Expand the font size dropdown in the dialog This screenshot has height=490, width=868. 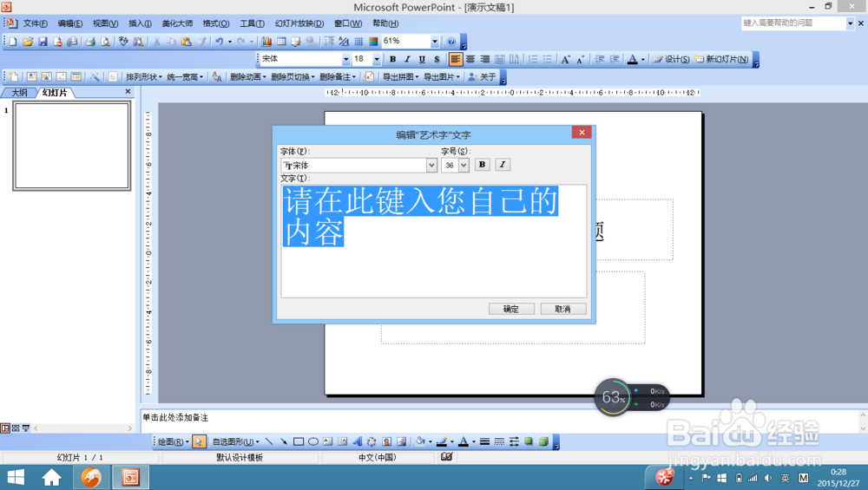(x=464, y=165)
